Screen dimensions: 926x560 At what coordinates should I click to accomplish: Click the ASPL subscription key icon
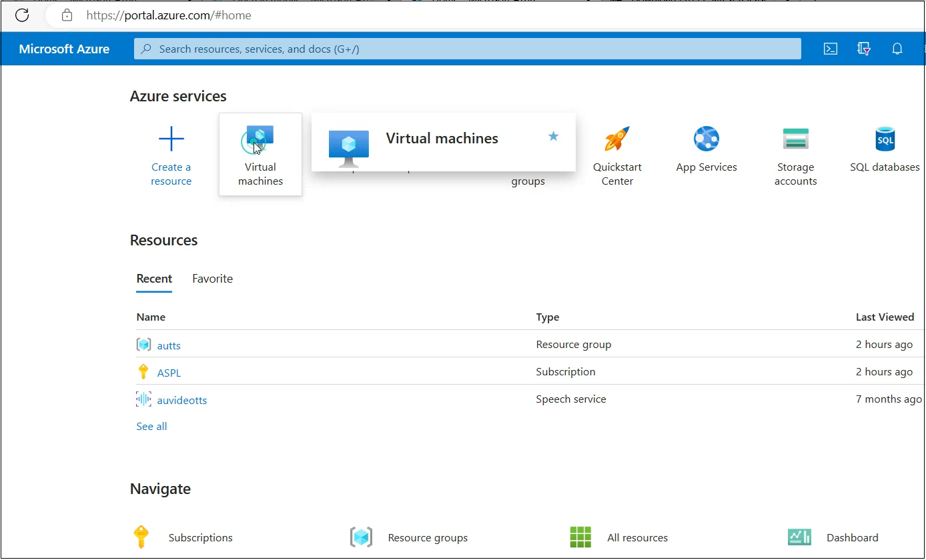coord(143,372)
